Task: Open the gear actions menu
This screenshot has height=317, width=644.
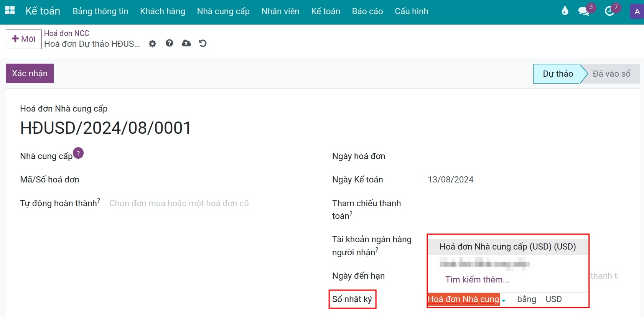Action: coord(152,44)
